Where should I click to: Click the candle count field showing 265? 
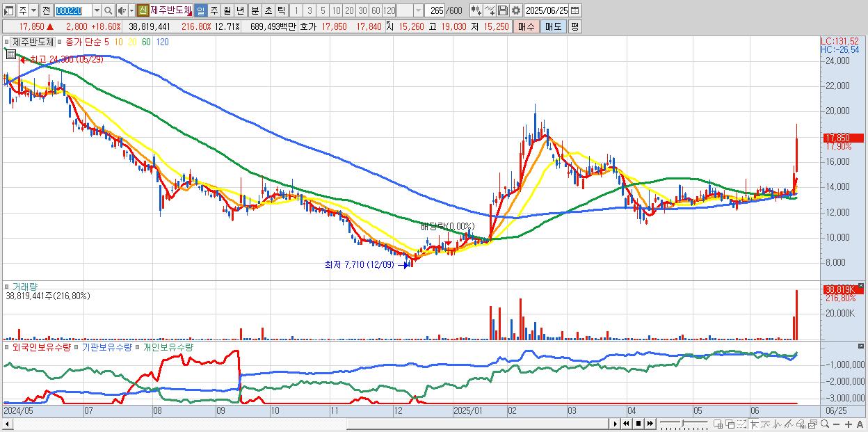coord(435,10)
